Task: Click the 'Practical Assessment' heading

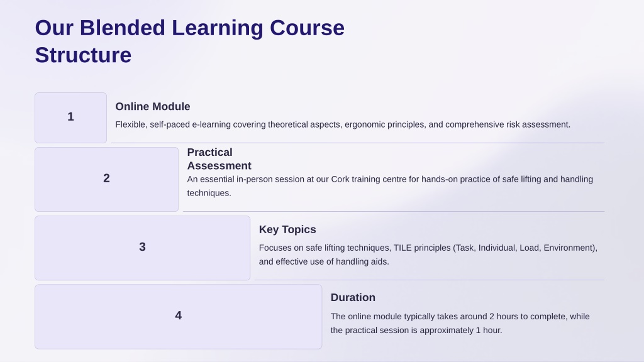Action: click(x=219, y=159)
